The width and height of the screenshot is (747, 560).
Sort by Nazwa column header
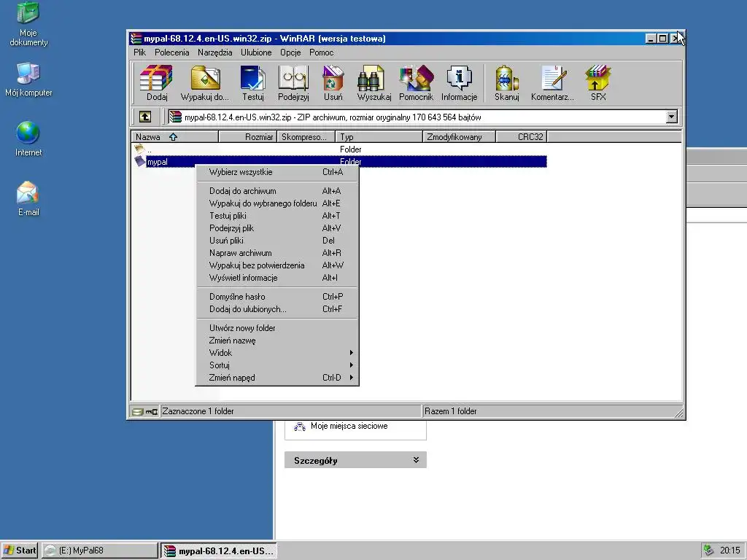[175, 136]
